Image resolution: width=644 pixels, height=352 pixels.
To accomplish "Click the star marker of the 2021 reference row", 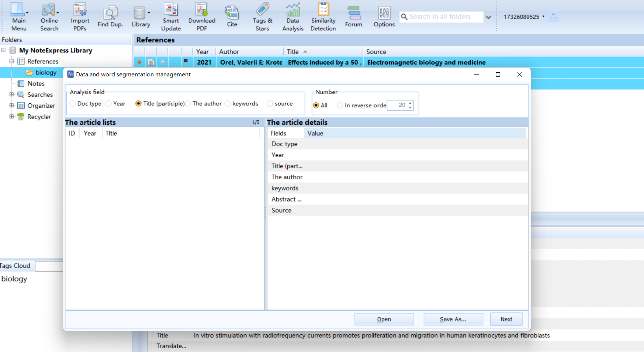I will click(162, 62).
